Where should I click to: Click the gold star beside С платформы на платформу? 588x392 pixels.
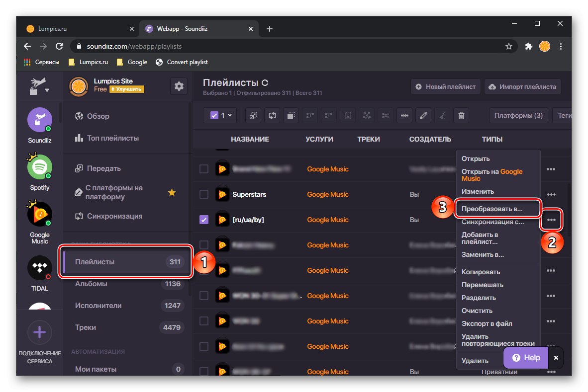point(172,192)
